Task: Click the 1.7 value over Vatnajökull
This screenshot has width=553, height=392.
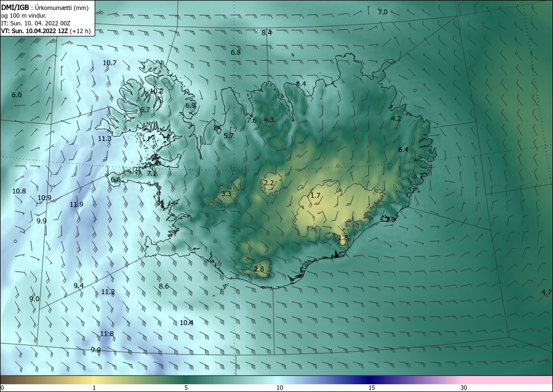Action: tap(315, 195)
